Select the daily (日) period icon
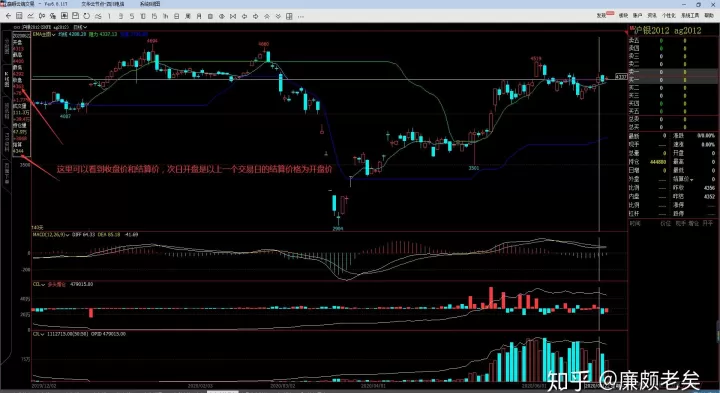Image resolution: width=720 pixels, height=393 pixels. point(176,16)
